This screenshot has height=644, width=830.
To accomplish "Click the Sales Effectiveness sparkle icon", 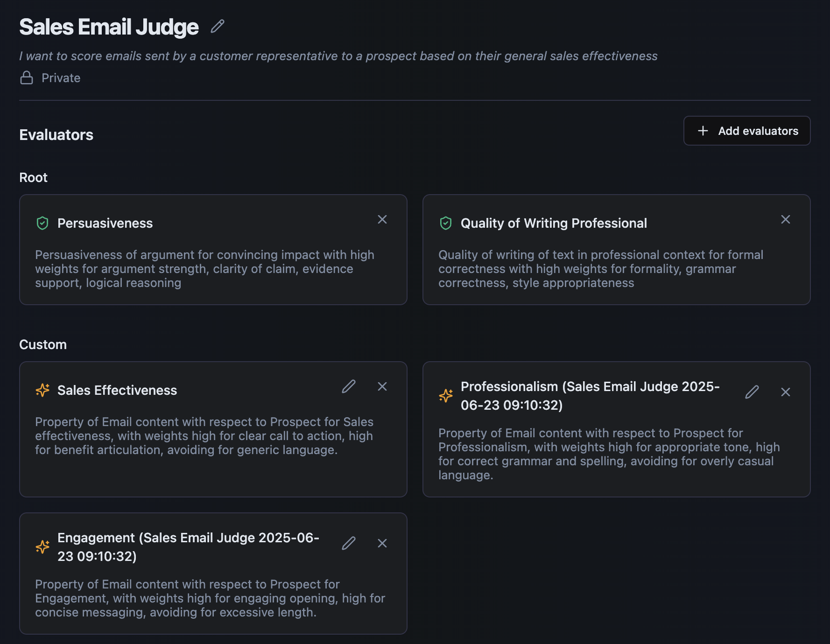I will [42, 390].
